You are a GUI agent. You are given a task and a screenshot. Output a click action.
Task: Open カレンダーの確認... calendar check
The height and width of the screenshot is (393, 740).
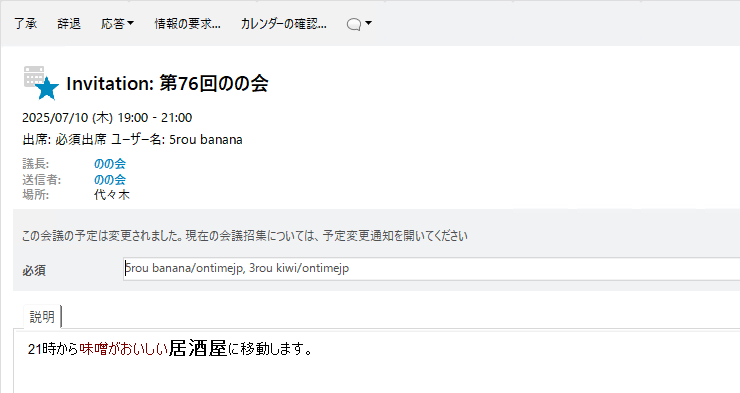[283, 24]
